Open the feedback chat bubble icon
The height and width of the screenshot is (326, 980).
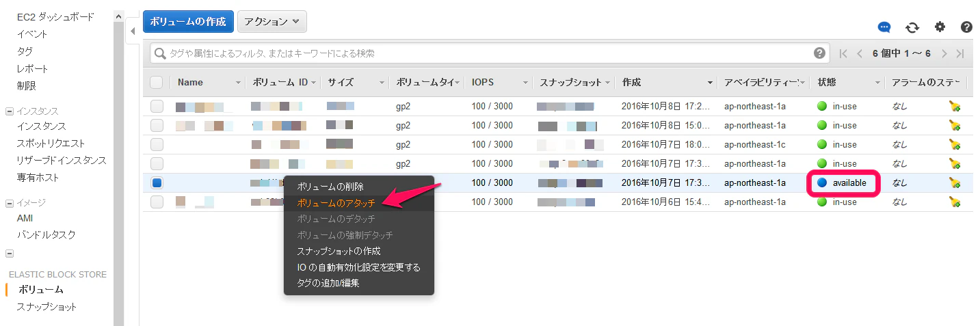click(x=884, y=27)
